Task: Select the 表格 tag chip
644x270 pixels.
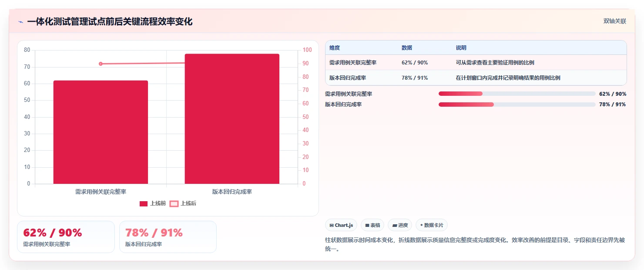Action: pyautogui.click(x=372, y=225)
